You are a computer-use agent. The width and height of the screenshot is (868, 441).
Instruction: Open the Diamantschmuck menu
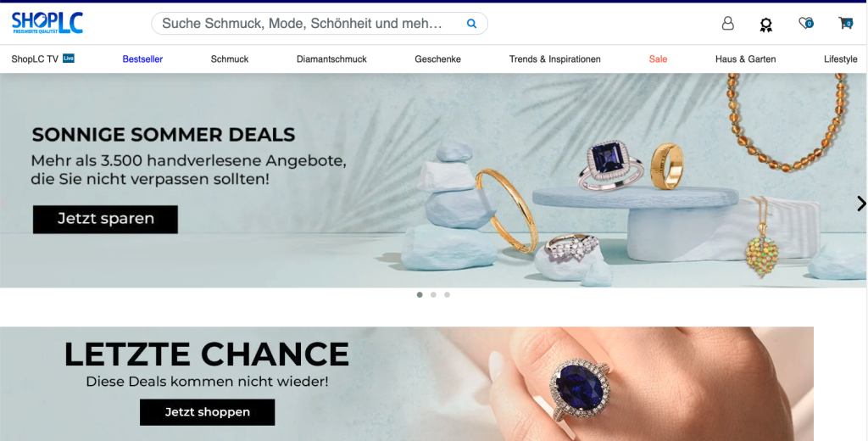(331, 59)
